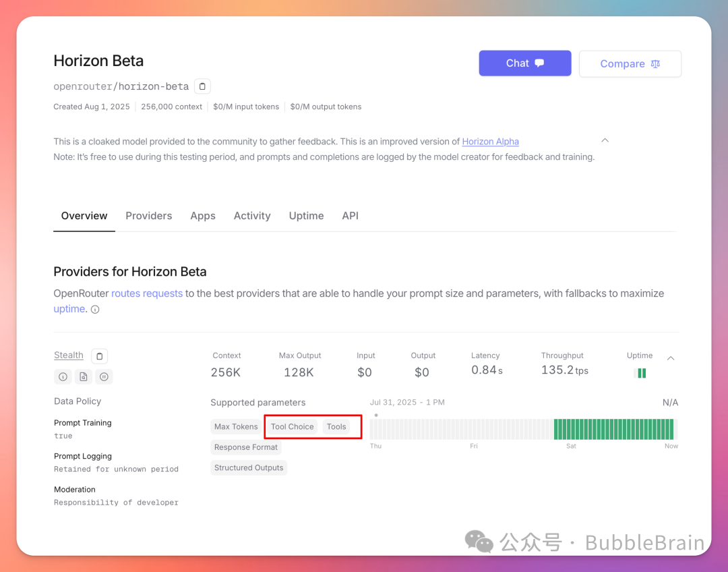This screenshot has height=572, width=728.
Task: Click the 256K Context value
Action: (226, 372)
